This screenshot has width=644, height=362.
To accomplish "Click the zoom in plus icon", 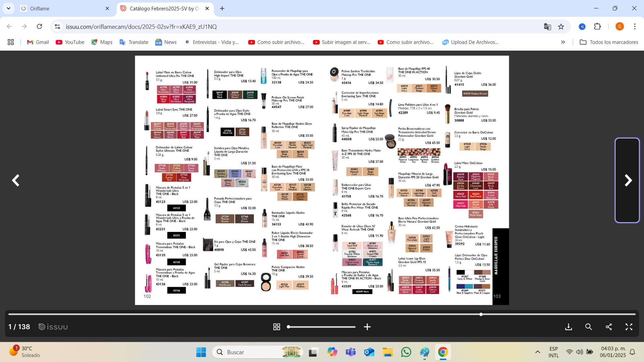I will pyautogui.click(x=367, y=327).
